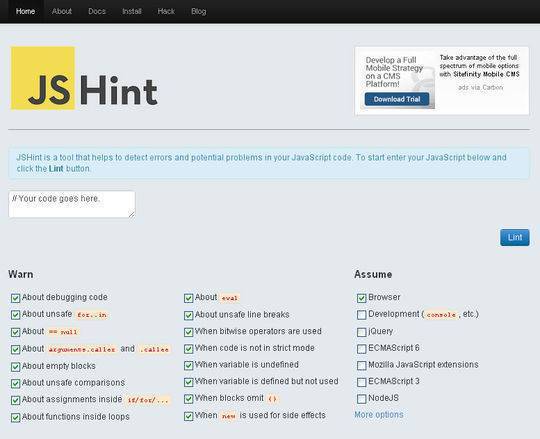Uncheck When variable is undefined

tap(188, 365)
